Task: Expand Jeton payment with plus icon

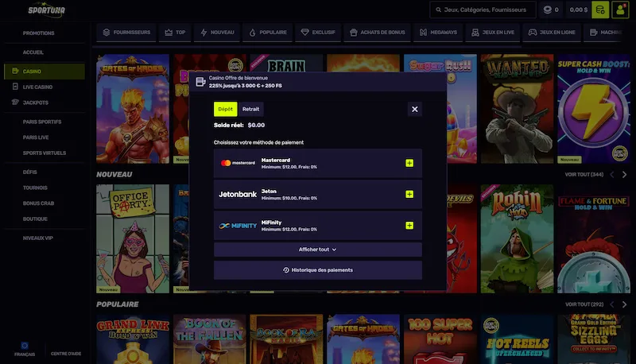Action: [409, 194]
